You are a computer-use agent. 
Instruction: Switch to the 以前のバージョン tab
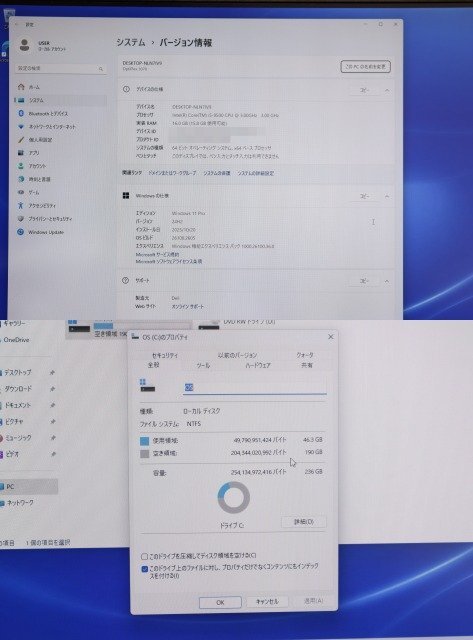[x=237, y=355]
